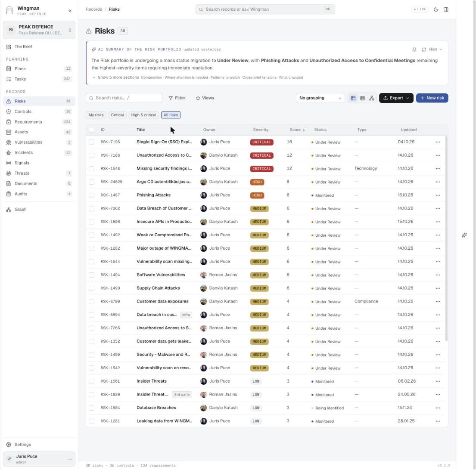The width and height of the screenshot is (476, 470).
Task: Open Graph in sidebar
Action: [39, 210]
